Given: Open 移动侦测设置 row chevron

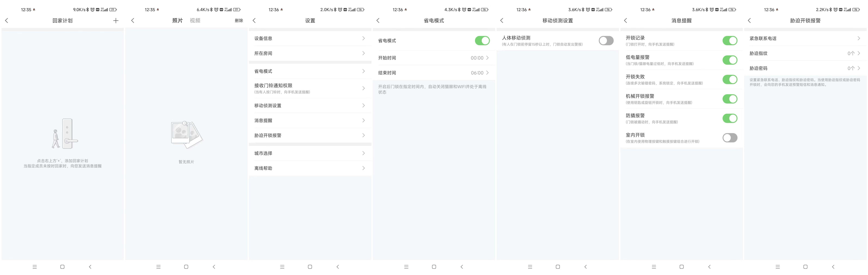Looking at the screenshot, I should point(363,105).
